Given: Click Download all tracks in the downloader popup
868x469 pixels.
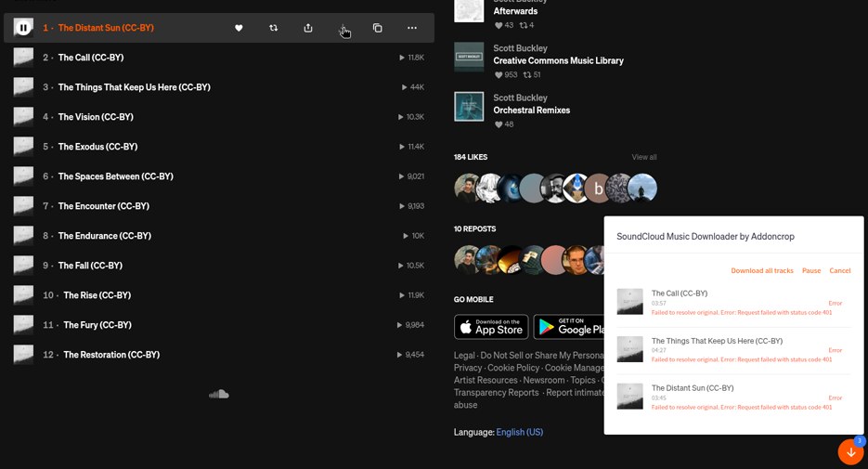Looking at the screenshot, I should (762, 271).
